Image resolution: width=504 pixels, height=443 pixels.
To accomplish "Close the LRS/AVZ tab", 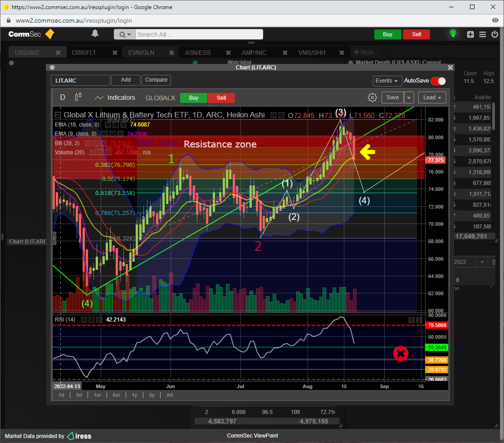I will (x=58, y=52).
